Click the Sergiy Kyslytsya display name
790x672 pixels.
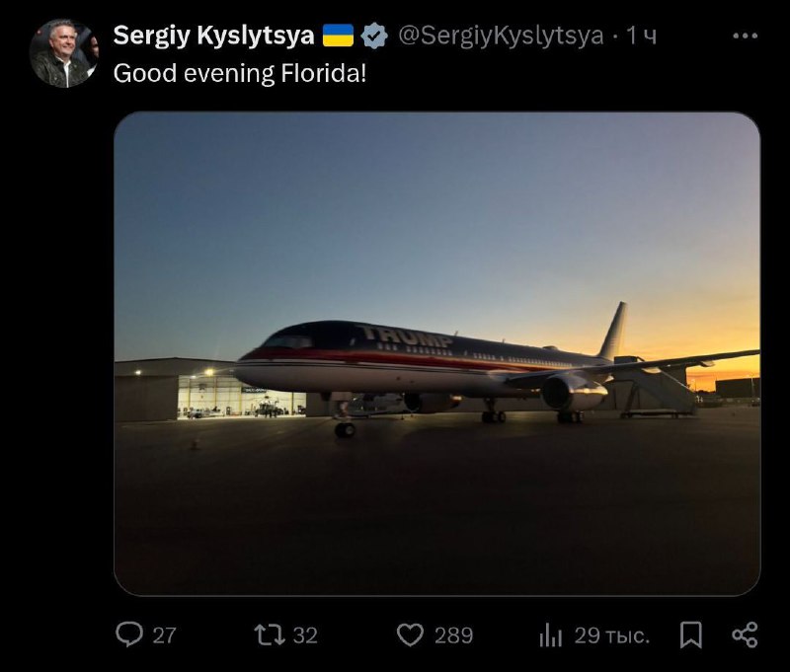coord(213,37)
